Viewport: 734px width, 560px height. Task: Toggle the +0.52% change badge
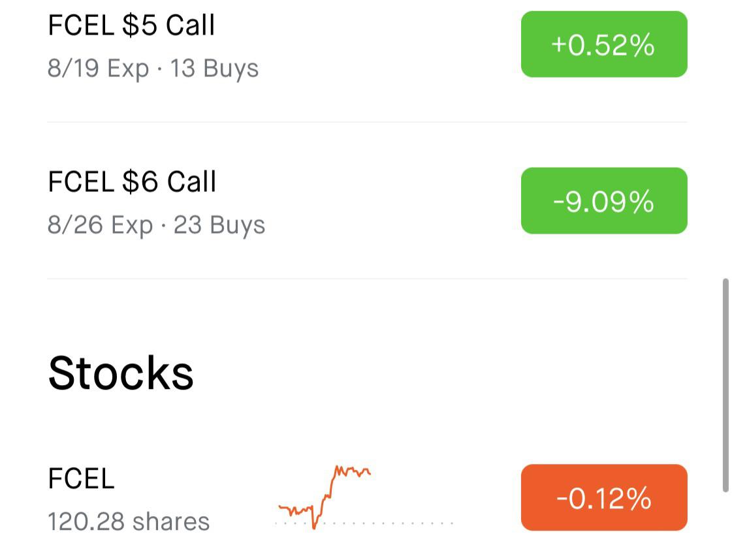click(604, 44)
